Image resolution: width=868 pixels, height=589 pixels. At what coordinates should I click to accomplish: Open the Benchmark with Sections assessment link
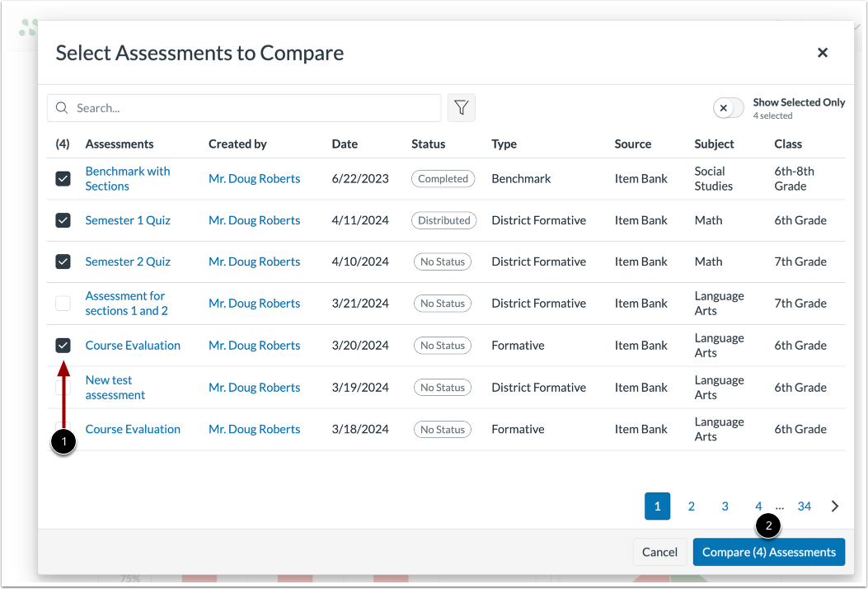point(127,178)
